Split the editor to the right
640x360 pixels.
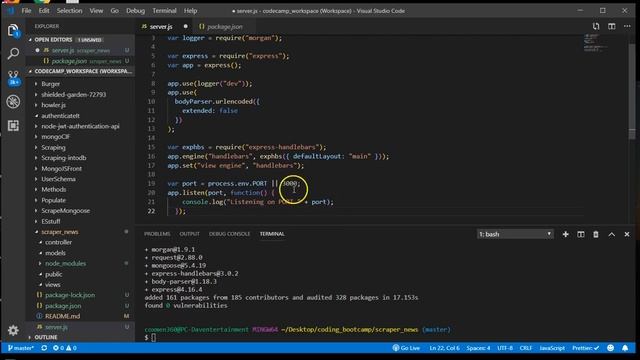pyautogui.click(x=611, y=27)
